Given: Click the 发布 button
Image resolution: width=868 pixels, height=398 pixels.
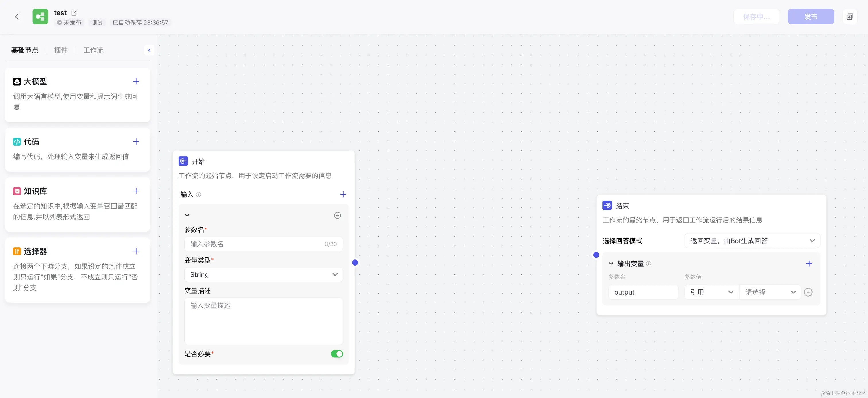Looking at the screenshot, I should [810, 17].
